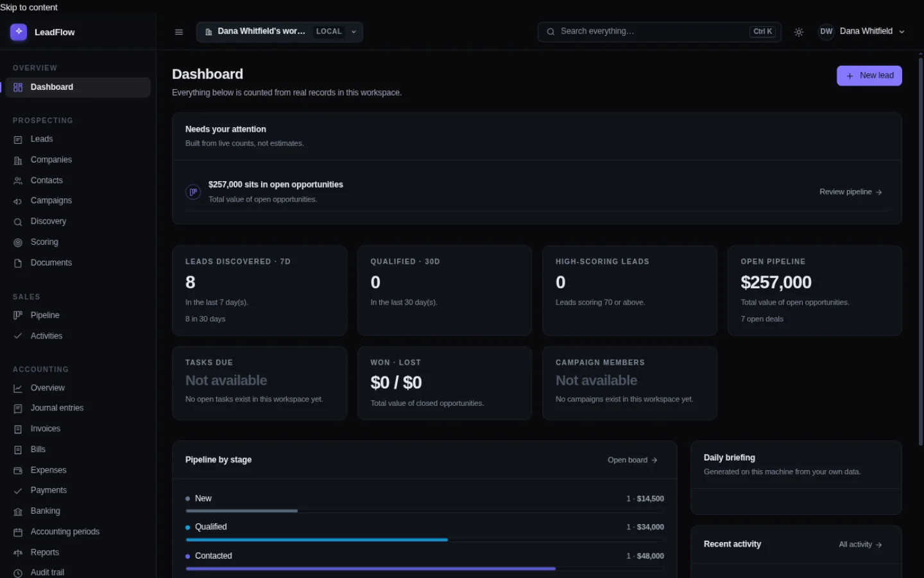
Task: Click the Pipeline kanban icon in sidebar
Action: coord(18,315)
